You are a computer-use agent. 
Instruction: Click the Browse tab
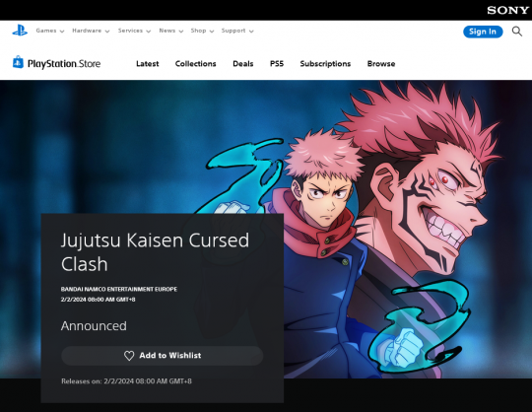click(x=381, y=64)
